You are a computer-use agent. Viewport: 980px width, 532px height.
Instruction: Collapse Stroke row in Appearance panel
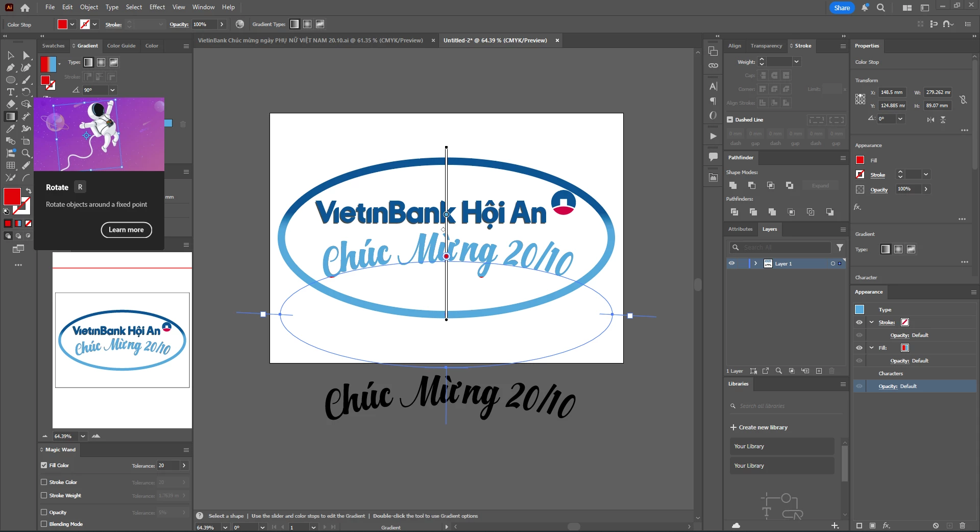pos(871,322)
